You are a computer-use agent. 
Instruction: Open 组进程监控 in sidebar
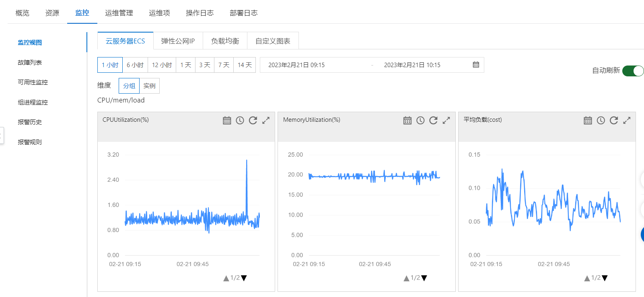33,102
